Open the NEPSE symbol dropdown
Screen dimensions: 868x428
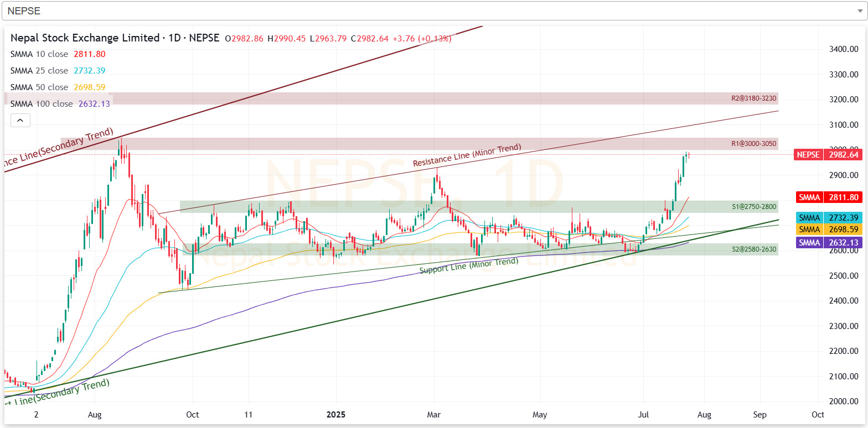(433, 11)
